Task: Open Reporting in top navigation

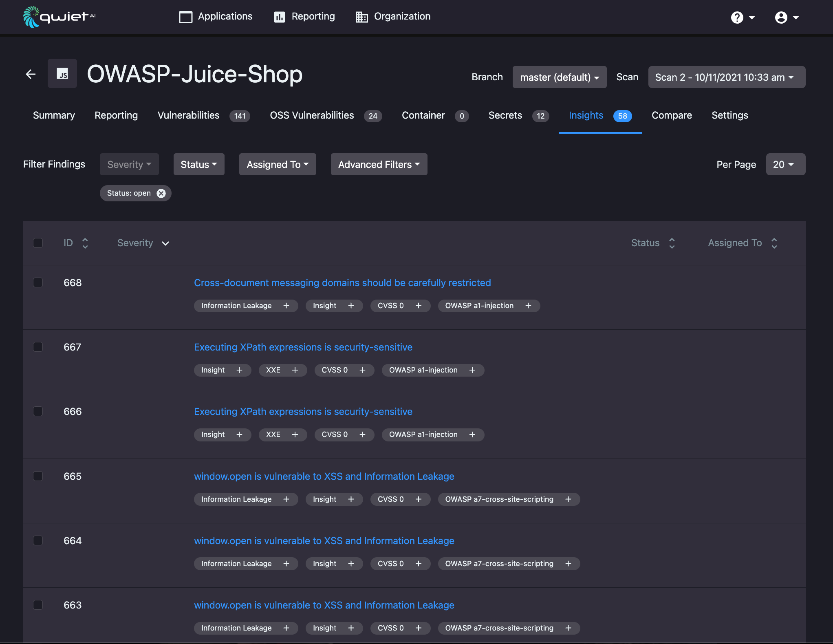Action: point(304,17)
